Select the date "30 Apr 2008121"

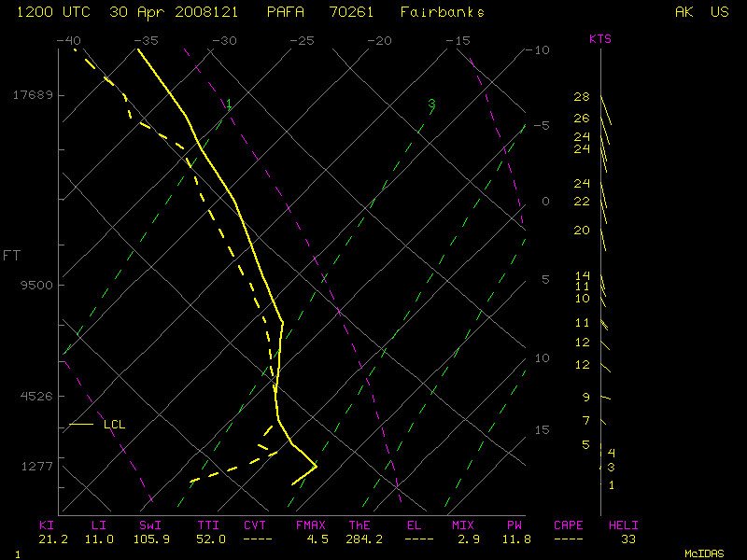tap(174, 12)
